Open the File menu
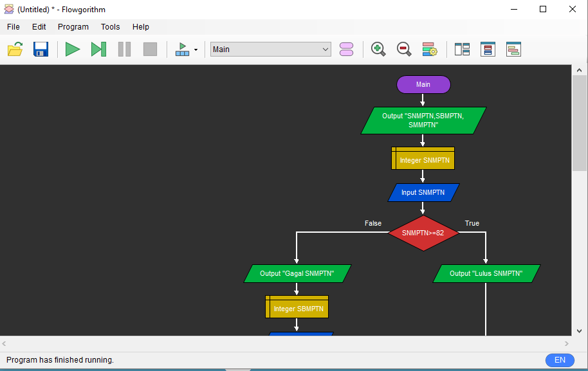Viewport: 588px width, 371px height. pyautogui.click(x=14, y=27)
